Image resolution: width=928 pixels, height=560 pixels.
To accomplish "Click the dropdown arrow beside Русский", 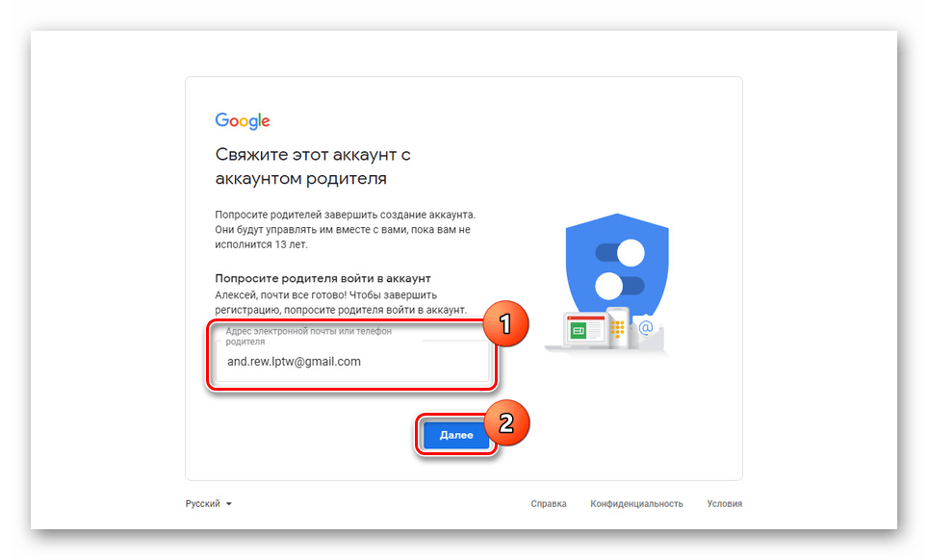I will [x=229, y=504].
